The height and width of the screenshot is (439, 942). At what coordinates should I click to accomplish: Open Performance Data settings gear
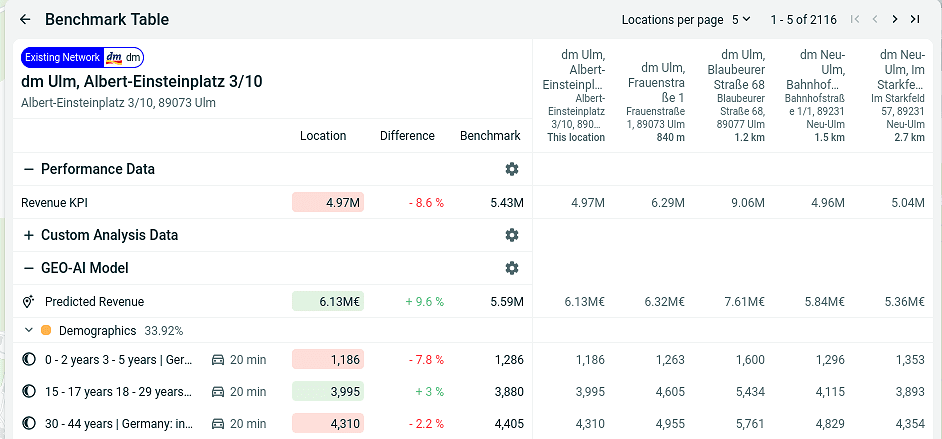[x=512, y=169]
